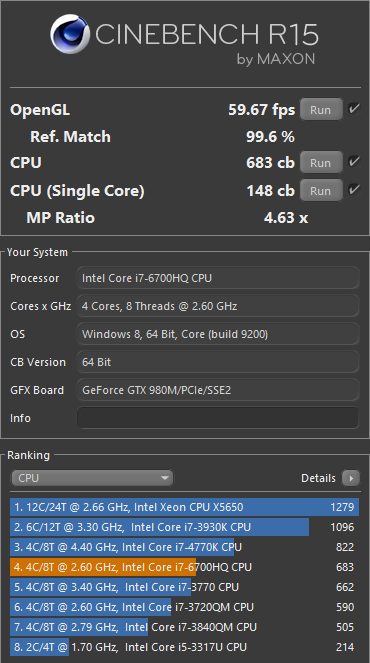Toggle the CPU test checkbox

pyautogui.click(x=354, y=162)
